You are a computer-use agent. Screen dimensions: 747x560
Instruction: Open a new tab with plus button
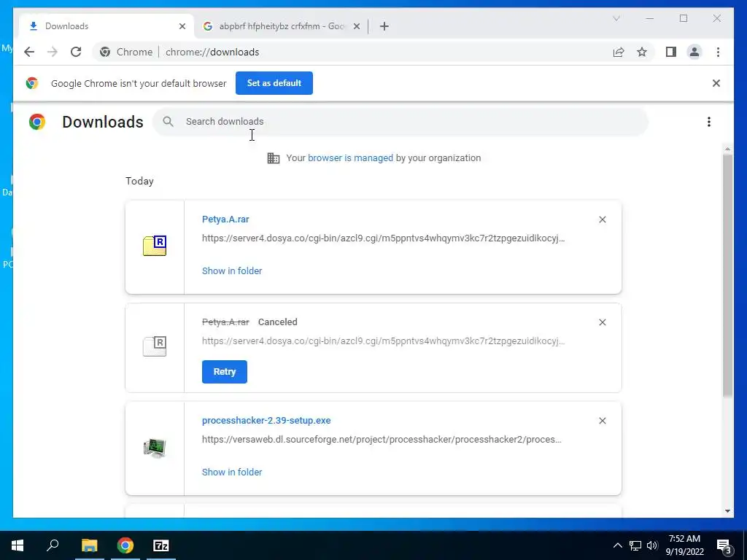(384, 26)
